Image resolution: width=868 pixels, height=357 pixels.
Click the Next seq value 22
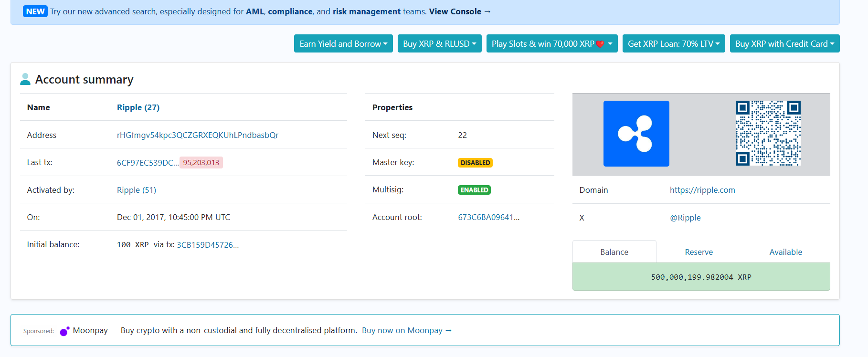click(x=462, y=135)
